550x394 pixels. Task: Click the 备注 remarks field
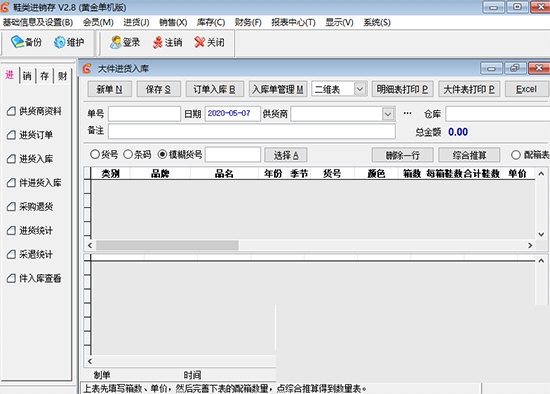pos(252,132)
